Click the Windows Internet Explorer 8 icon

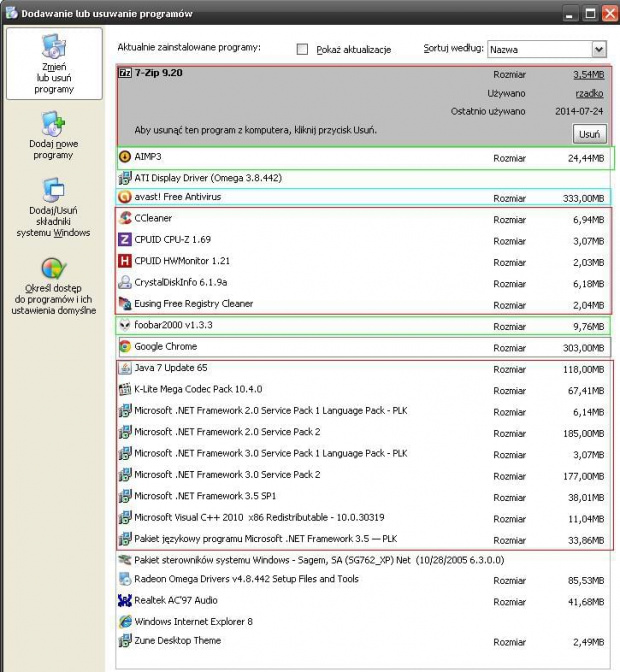tap(125, 621)
